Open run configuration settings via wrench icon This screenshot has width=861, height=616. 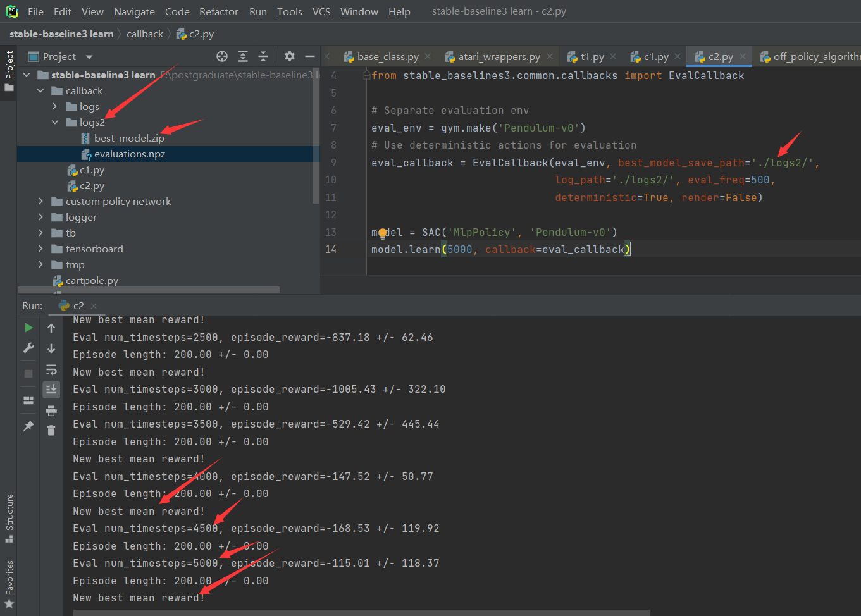[28, 347]
